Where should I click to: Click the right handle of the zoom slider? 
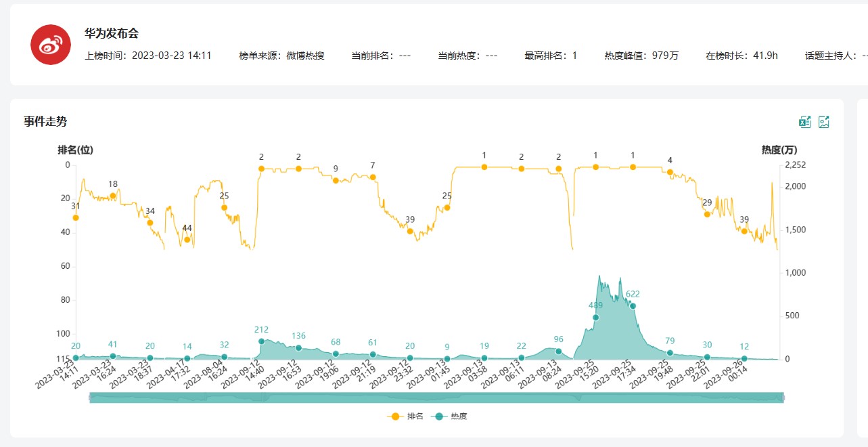(x=783, y=398)
